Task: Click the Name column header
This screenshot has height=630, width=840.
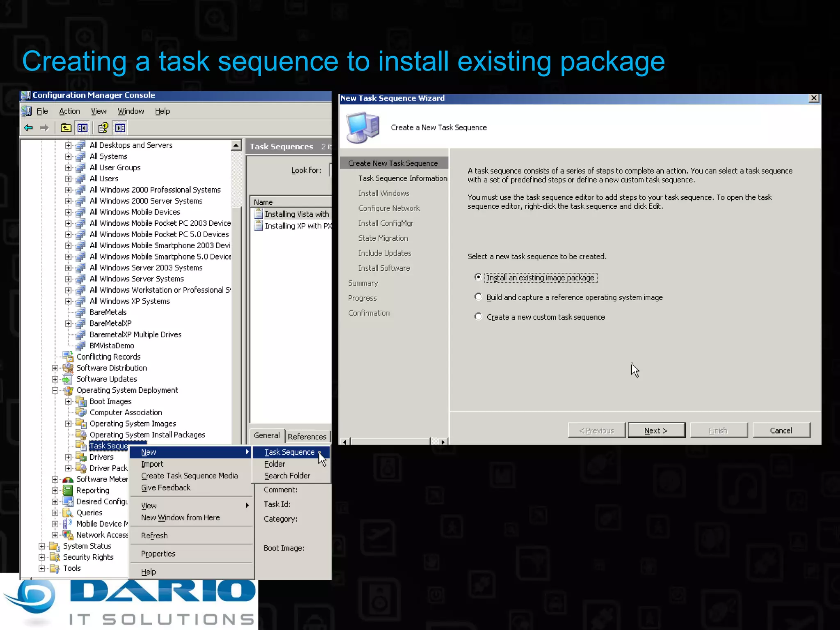Action: tap(290, 202)
